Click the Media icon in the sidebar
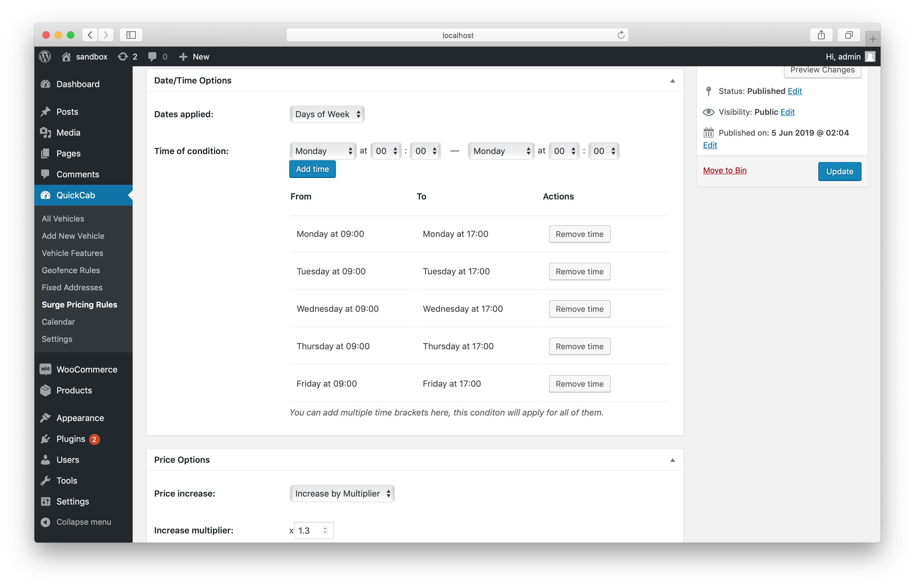The height and width of the screenshot is (588, 915). coord(45,133)
